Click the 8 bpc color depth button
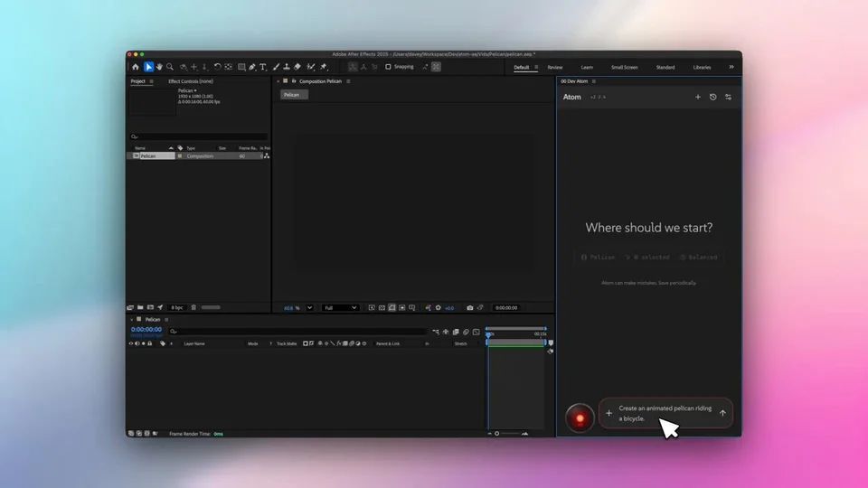The width and height of the screenshot is (868, 488). point(177,307)
